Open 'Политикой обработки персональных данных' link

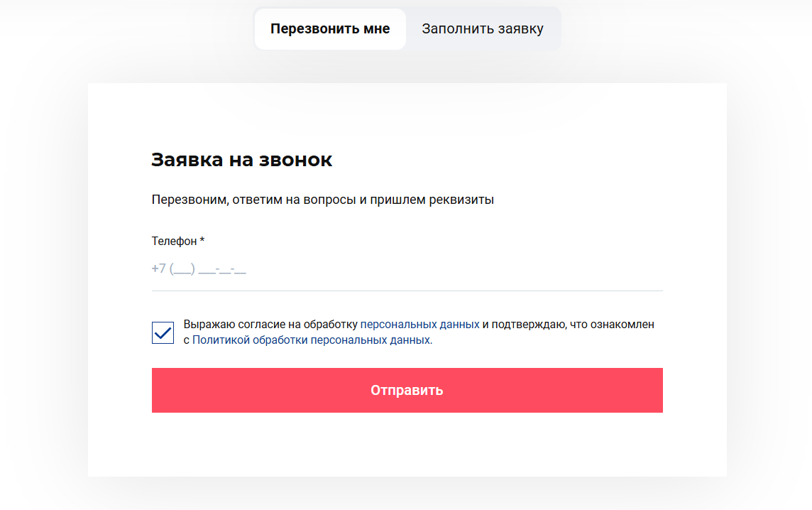point(312,340)
